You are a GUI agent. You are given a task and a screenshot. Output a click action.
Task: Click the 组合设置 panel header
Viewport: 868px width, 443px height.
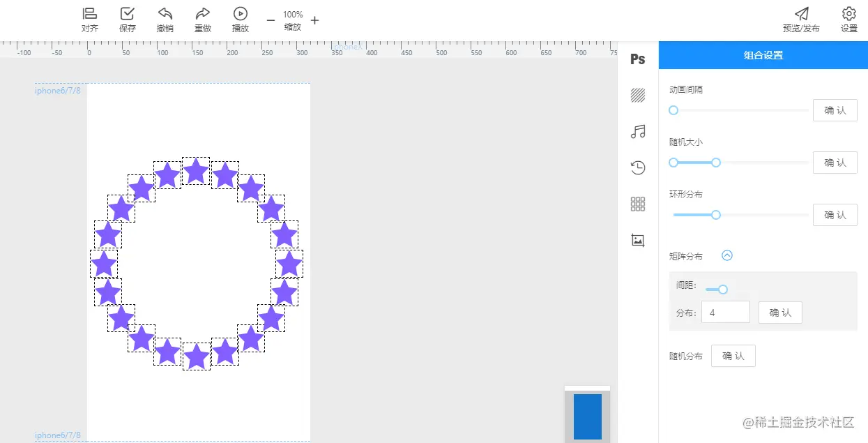pyautogui.click(x=763, y=55)
